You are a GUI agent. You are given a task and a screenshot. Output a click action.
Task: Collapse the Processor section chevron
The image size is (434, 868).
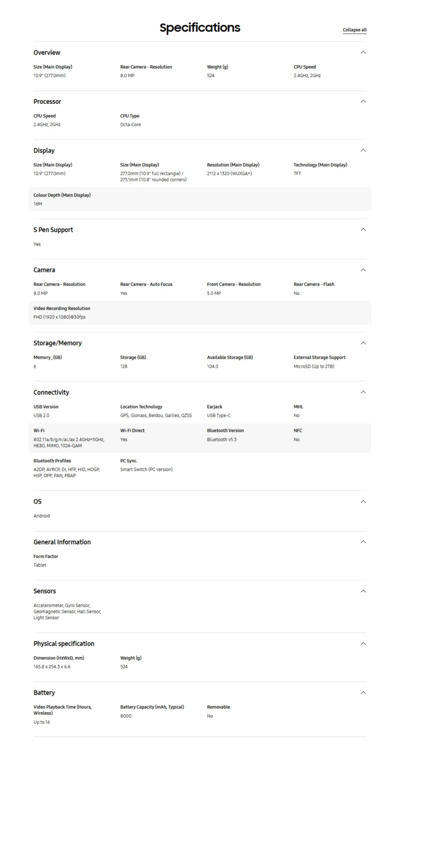[x=363, y=101]
